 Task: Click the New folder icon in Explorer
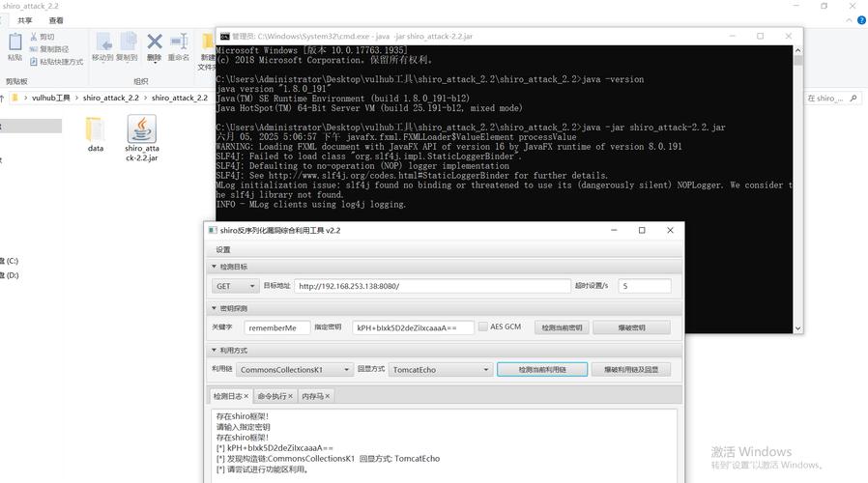coord(208,42)
